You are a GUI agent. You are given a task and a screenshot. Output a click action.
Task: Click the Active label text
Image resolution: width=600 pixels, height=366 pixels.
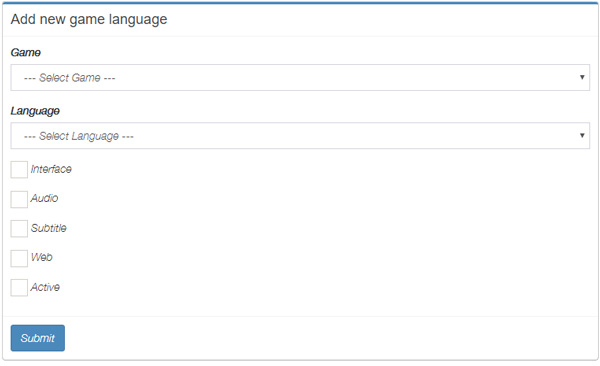(x=45, y=287)
